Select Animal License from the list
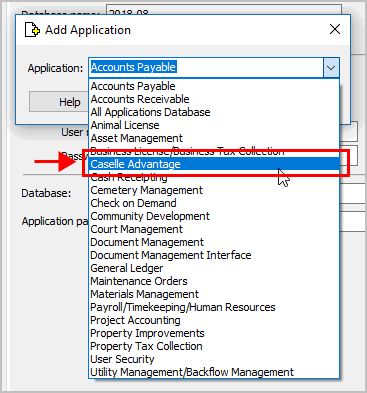 point(214,125)
